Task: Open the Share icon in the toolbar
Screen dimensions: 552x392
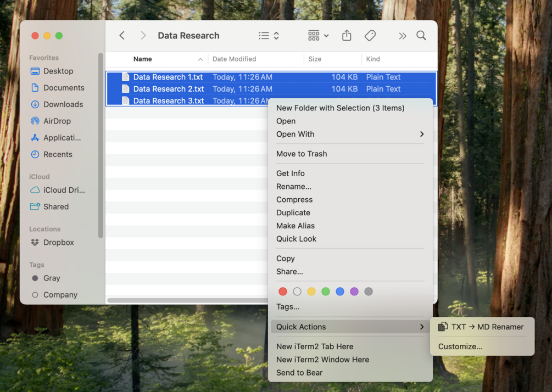Action: click(347, 35)
